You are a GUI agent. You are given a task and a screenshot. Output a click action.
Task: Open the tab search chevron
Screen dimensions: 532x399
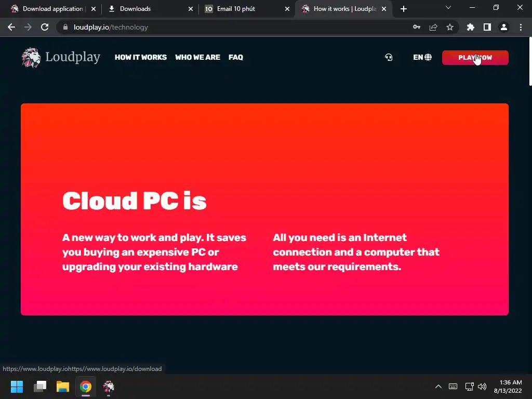pyautogui.click(x=448, y=7)
